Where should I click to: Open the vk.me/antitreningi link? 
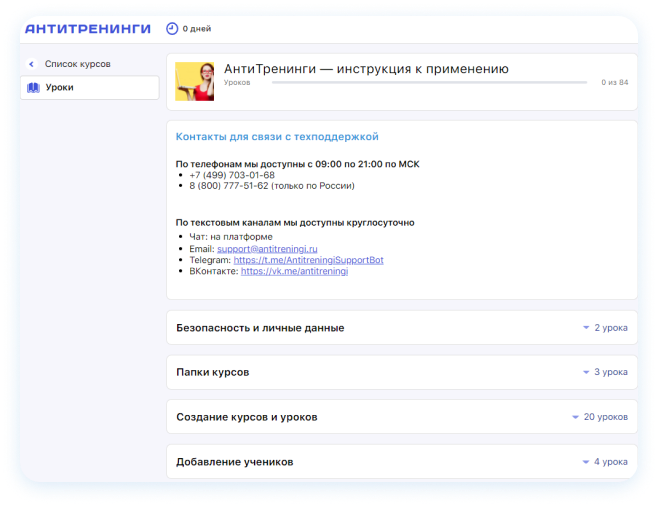click(295, 271)
